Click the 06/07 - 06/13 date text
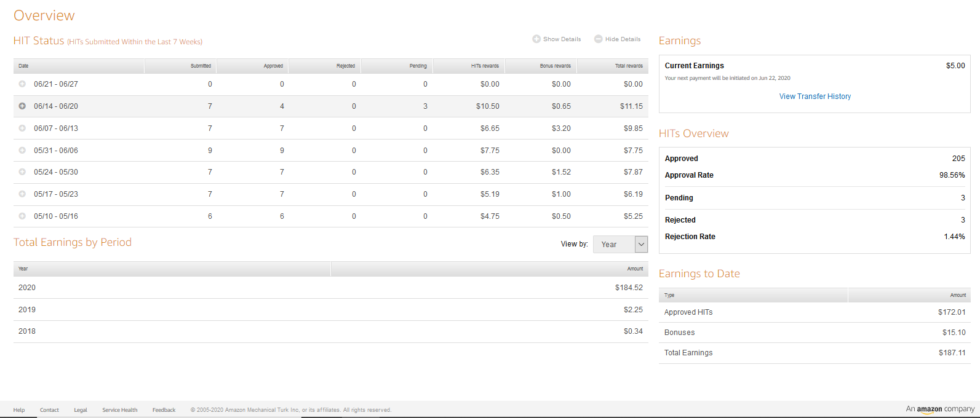The height and width of the screenshot is (418, 980). pos(56,128)
